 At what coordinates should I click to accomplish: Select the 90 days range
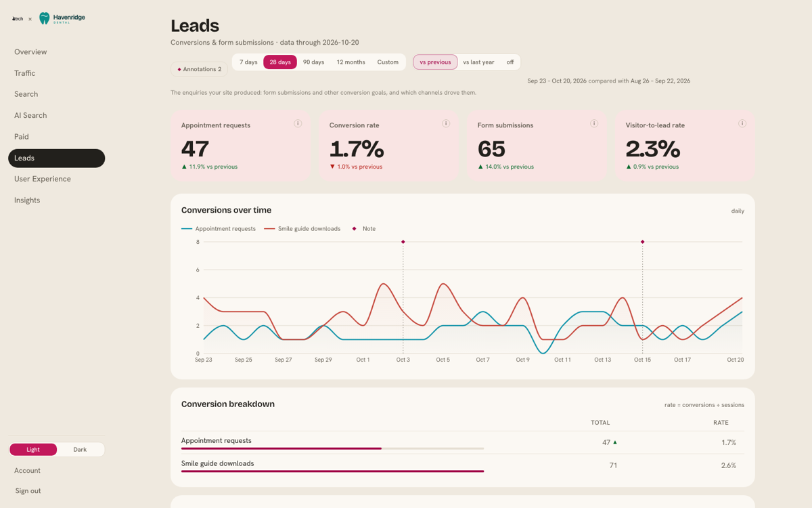314,62
